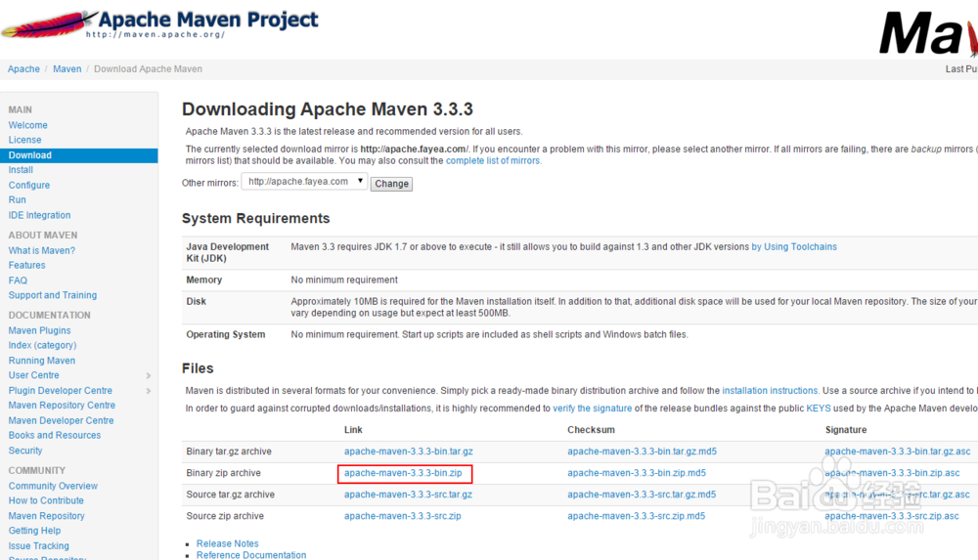Image resolution: width=978 pixels, height=560 pixels.
Task: Click the Binary zip archive row label
Action: 223,473
